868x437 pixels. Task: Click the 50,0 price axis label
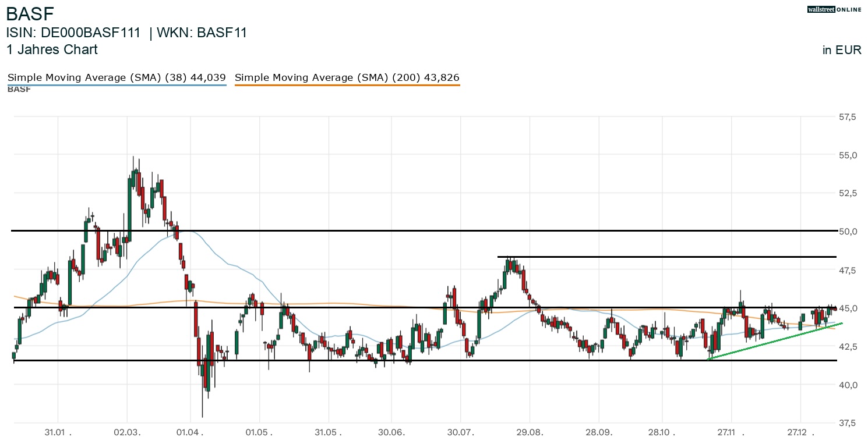point(847,232)
